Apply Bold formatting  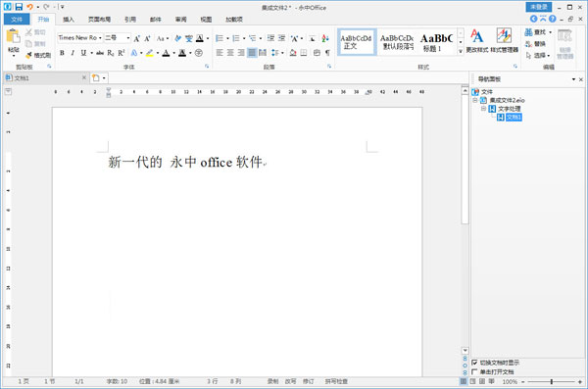pos(62,53)
